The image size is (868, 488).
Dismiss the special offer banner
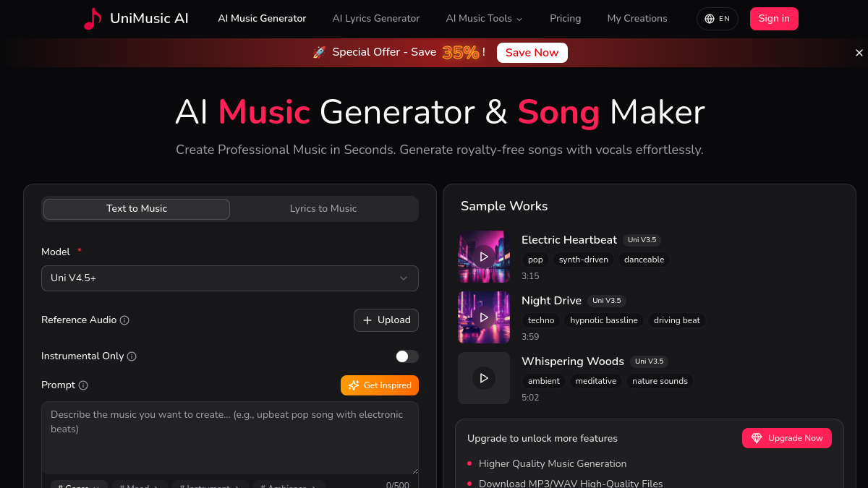859,53
